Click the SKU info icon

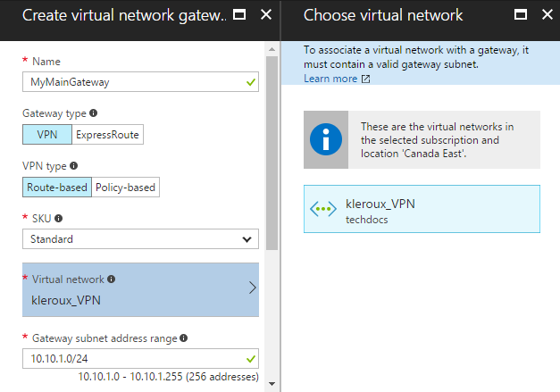(x=56, y=218)
